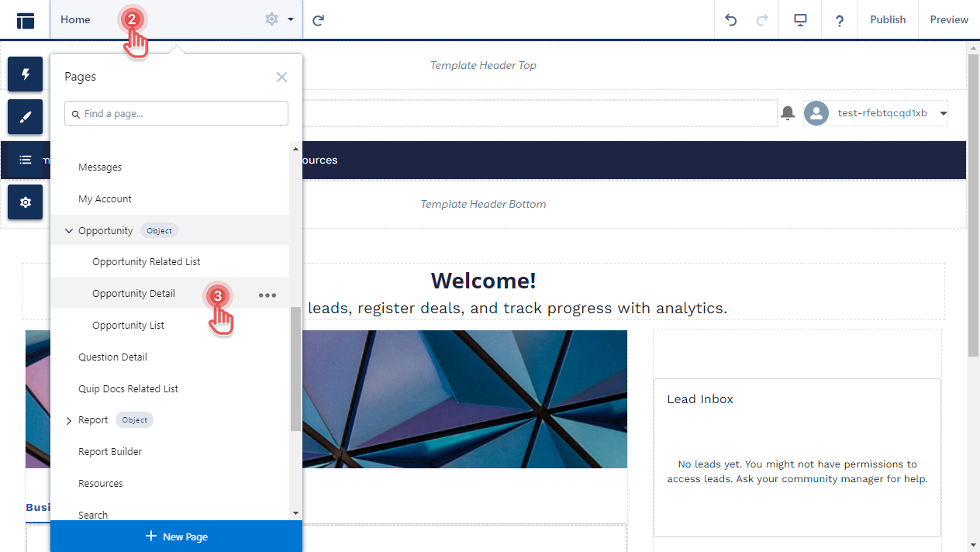Undo the last change
Viewport: 980px width, 552px height.
click(730, 20)
